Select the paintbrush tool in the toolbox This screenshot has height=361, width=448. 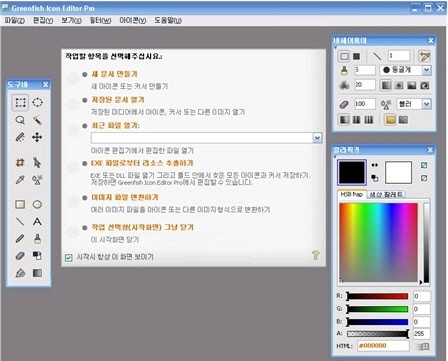37,239
